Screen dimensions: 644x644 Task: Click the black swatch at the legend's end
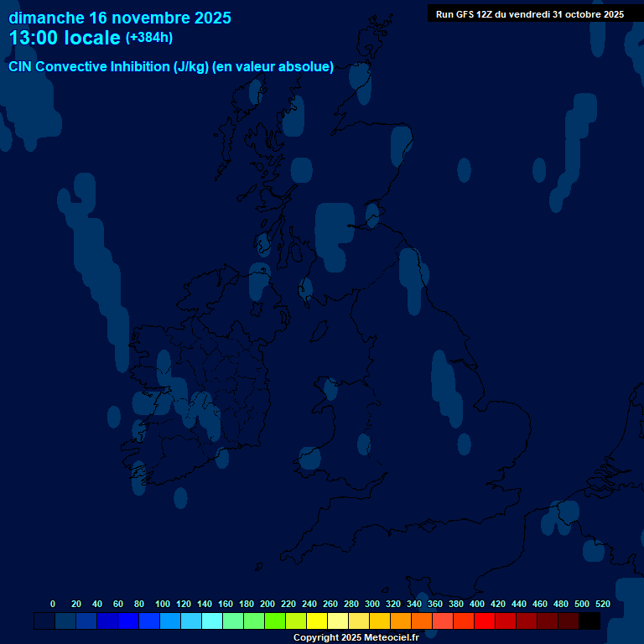click(x=589, y=621)
